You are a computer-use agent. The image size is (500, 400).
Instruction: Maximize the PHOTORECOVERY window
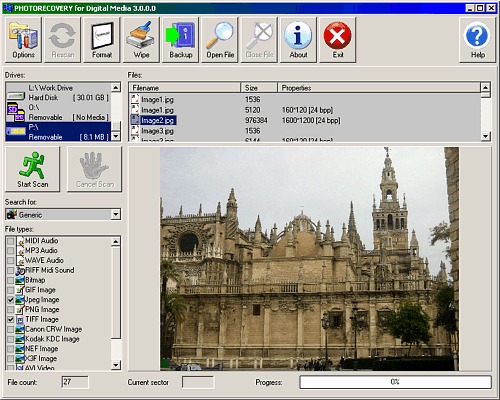[x=480, y=8]
